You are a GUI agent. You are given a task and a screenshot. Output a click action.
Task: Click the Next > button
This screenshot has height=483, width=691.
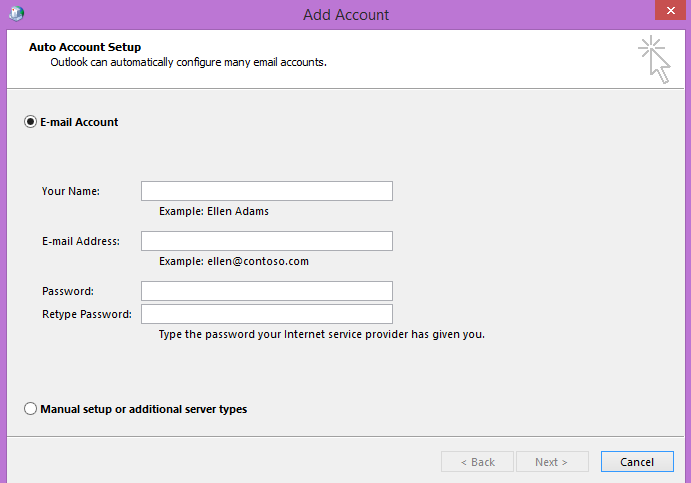552,461
